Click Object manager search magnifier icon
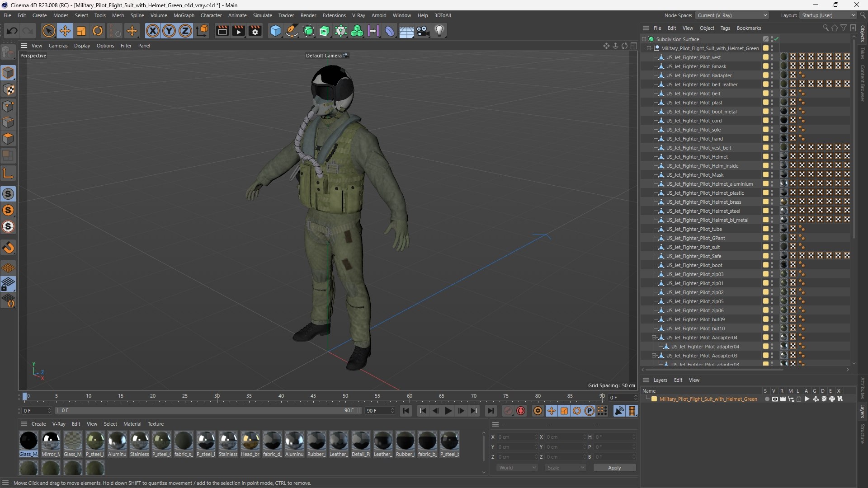 click(826, 28)
